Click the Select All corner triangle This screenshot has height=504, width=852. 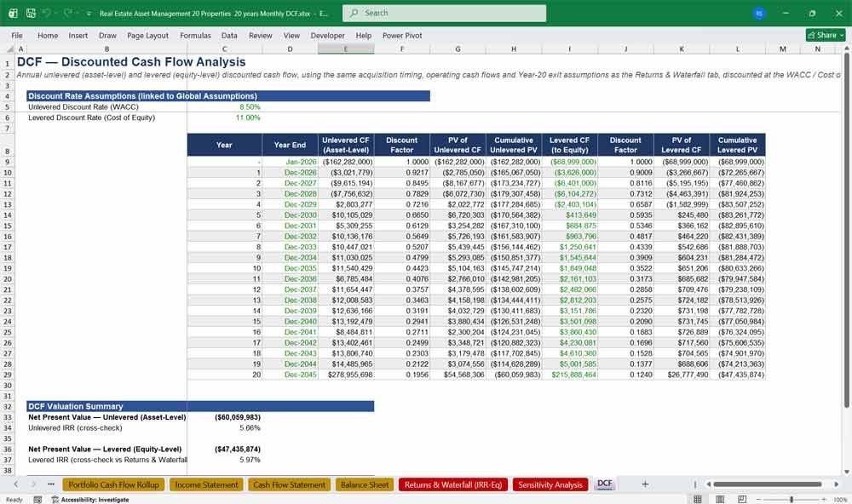9,49
